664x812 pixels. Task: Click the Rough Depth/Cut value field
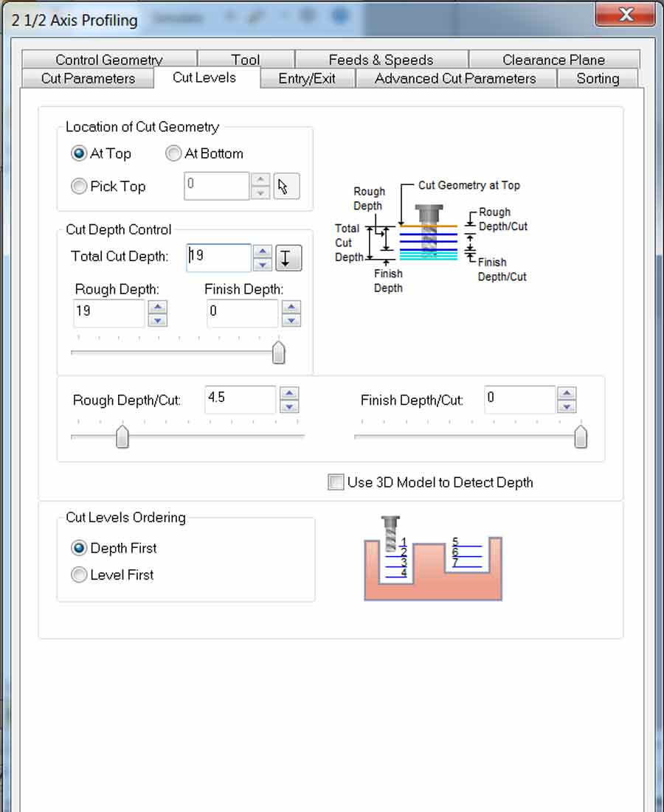click(x=240, y=399)
